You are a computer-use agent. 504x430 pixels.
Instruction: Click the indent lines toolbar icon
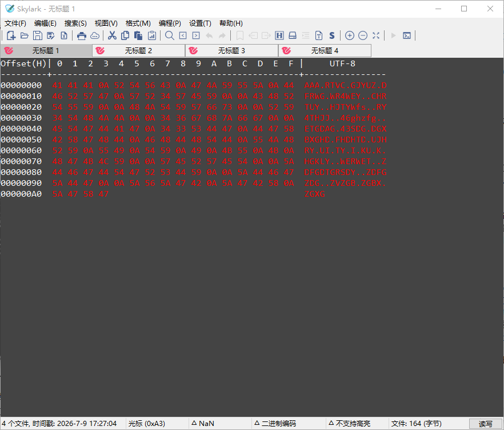click(306, 35)
